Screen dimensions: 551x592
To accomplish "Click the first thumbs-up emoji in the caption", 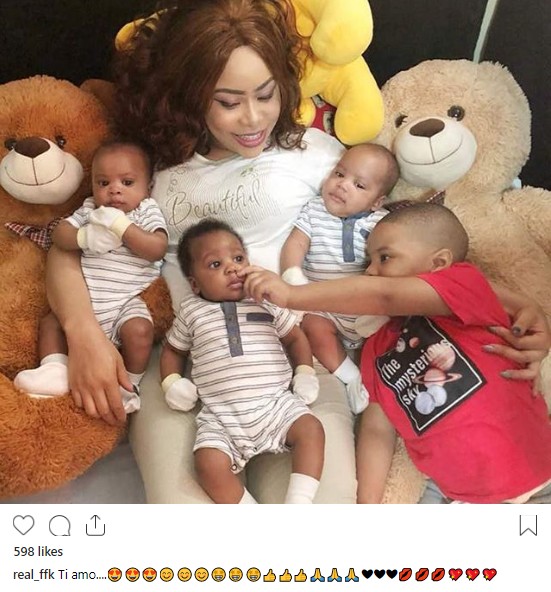I will [x=269, y=575].
